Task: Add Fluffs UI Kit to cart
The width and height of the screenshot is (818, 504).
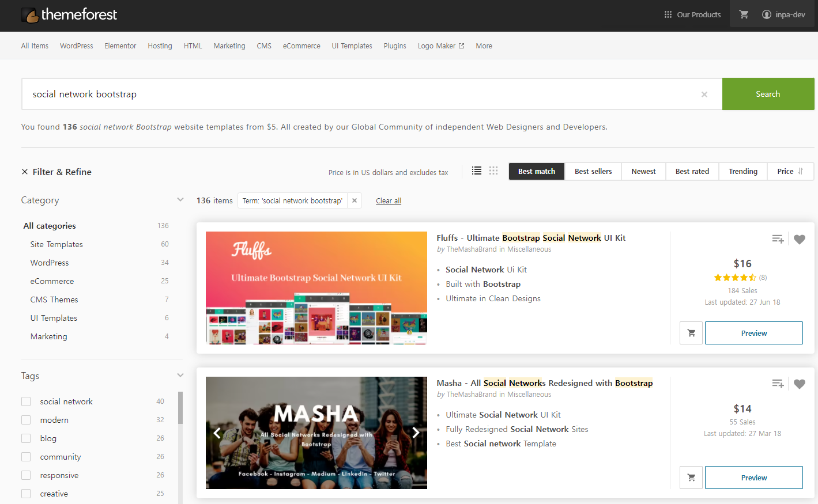Action: 691,333
